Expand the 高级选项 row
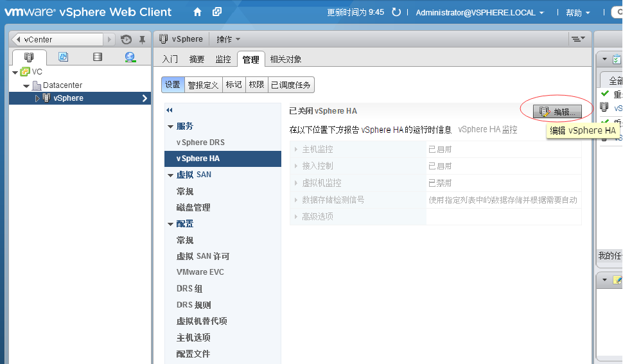This screenshot has width=623, height=364. pos(296,217)
